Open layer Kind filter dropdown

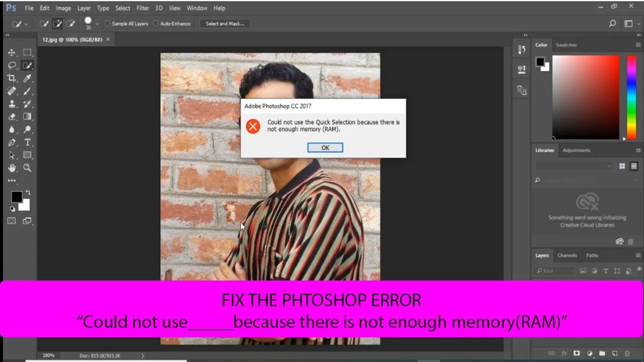554,271
